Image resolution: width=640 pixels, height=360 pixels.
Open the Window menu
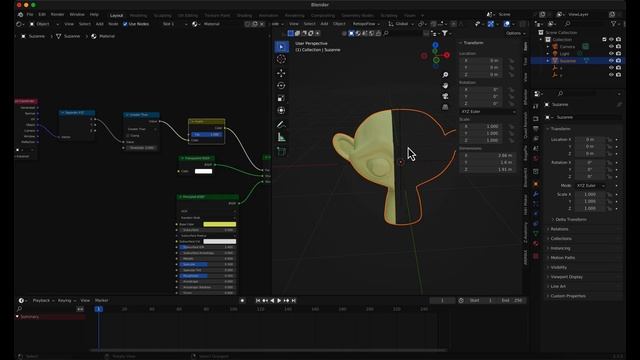77,14
